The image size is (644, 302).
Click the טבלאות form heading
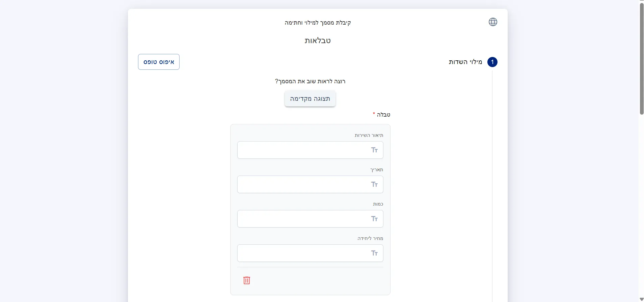pos(318,41)
